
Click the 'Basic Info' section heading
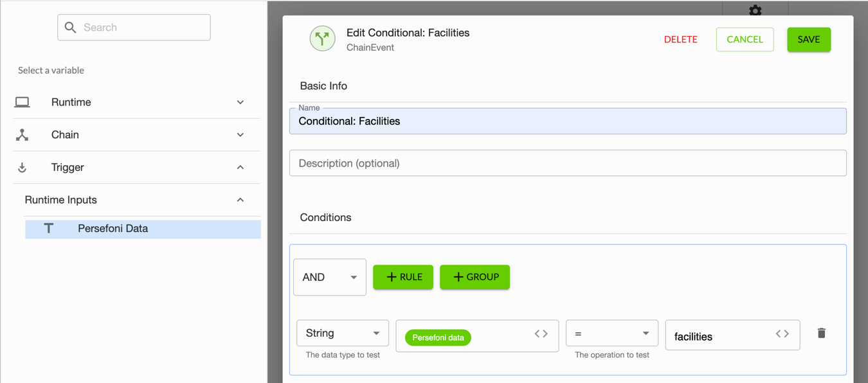coord(323,86)
